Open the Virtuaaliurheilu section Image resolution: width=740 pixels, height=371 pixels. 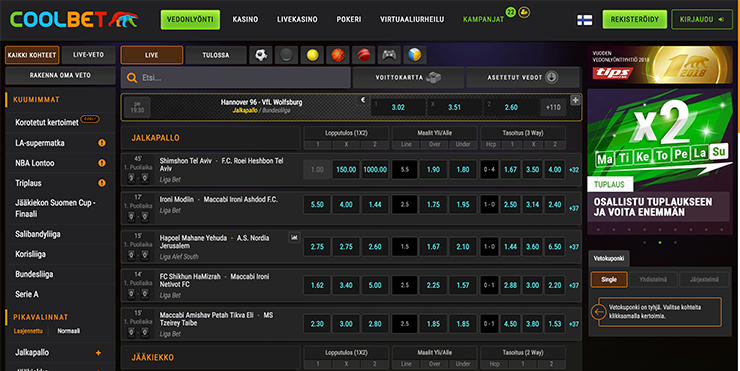[412, 19]
